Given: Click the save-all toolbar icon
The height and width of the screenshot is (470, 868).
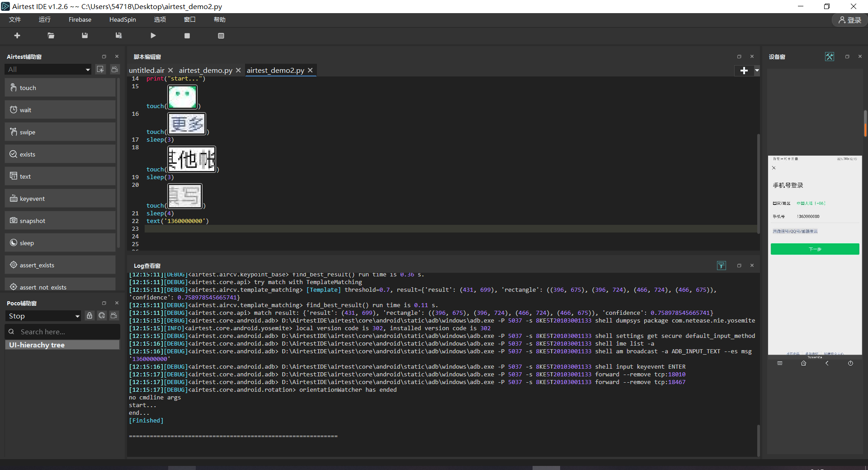Looking at the screenshot, I should [x=118, y=36].
